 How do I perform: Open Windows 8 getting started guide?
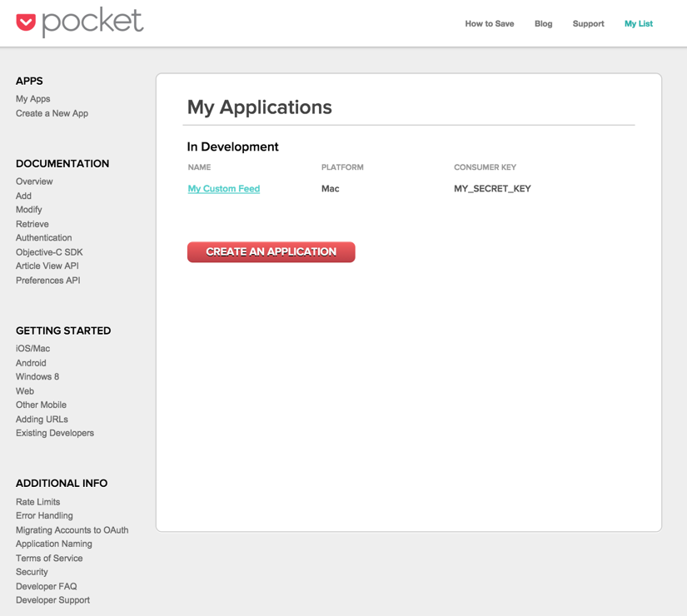[37, 377]
